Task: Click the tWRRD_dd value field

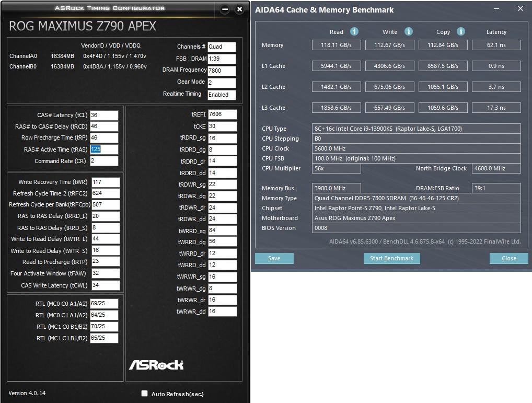Action: click(x=222, y=265)
